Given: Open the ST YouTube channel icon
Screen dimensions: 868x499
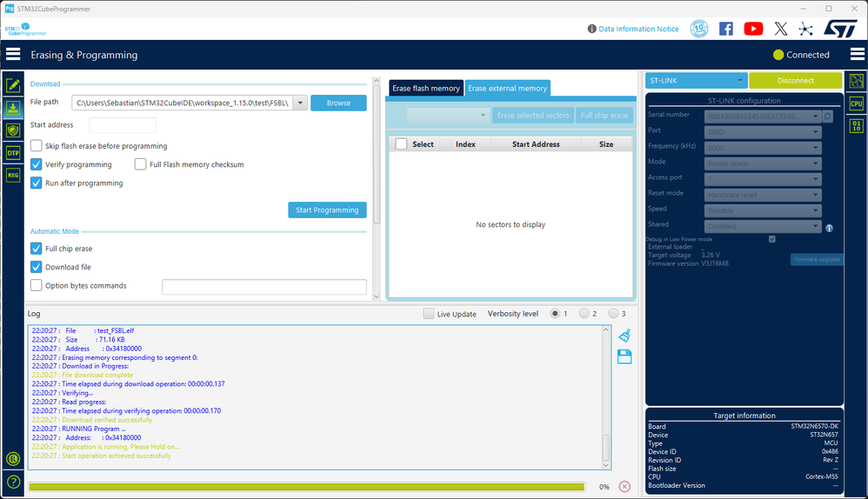Looking at the screenshot, I should 753,29.
